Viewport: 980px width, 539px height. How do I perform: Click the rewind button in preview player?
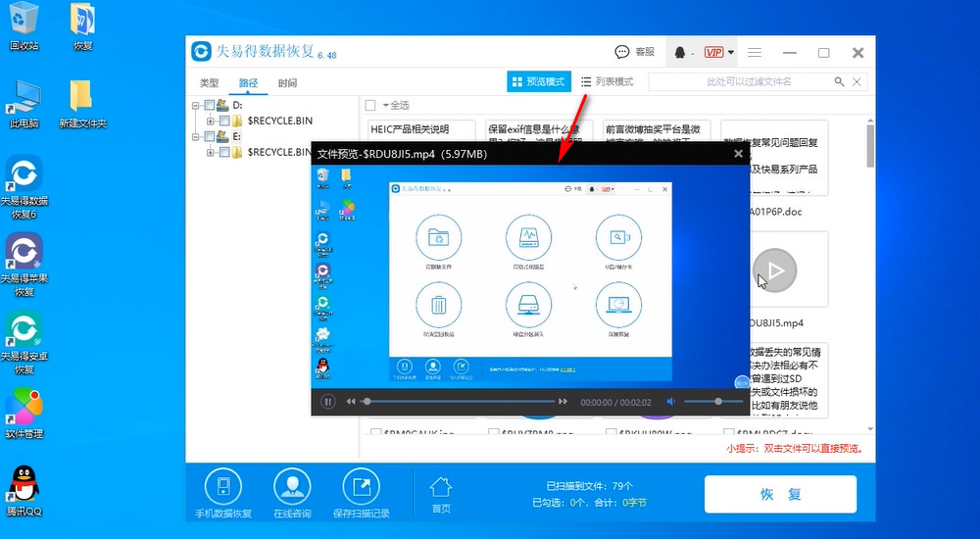351,402
